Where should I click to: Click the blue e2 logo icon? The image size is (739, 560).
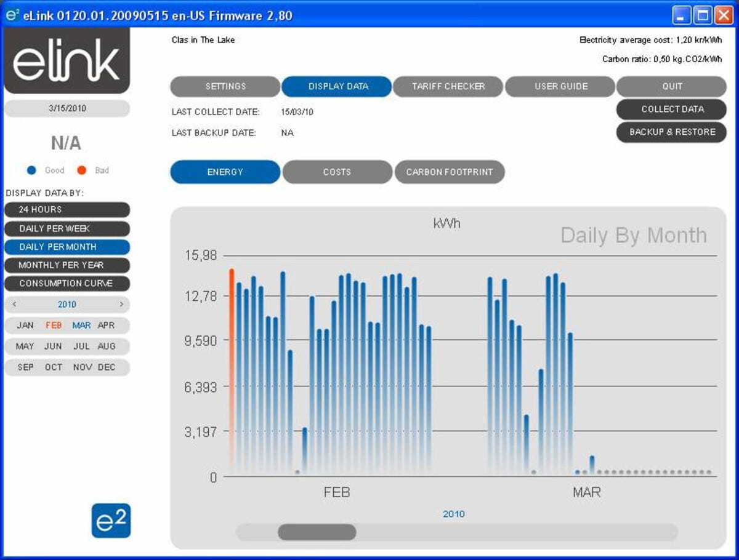(111, 521)
